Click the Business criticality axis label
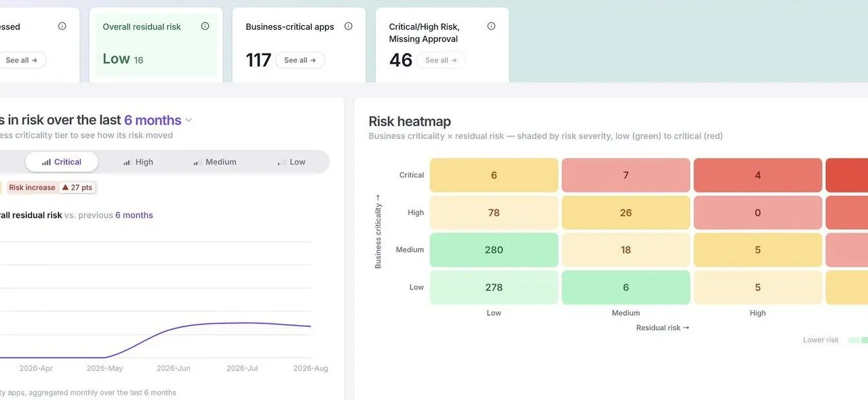 pos(378,231)
